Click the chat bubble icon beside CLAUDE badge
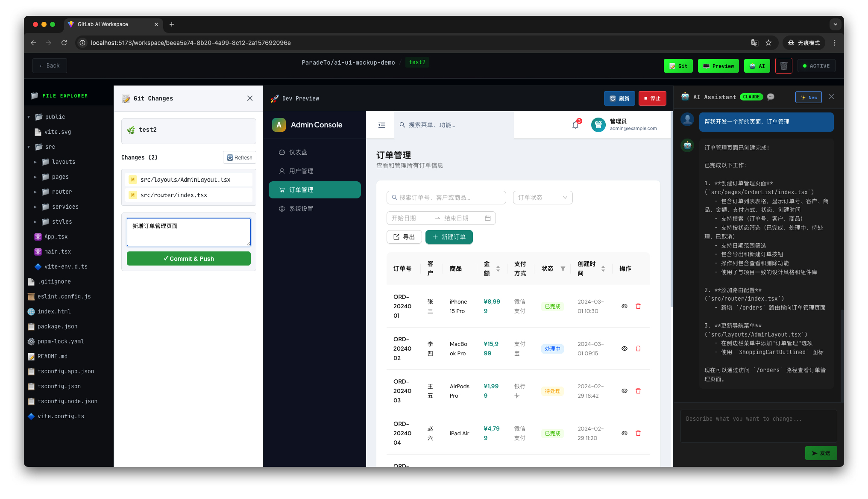The width and height of the screenshot is (868, 499). (771, 97)
